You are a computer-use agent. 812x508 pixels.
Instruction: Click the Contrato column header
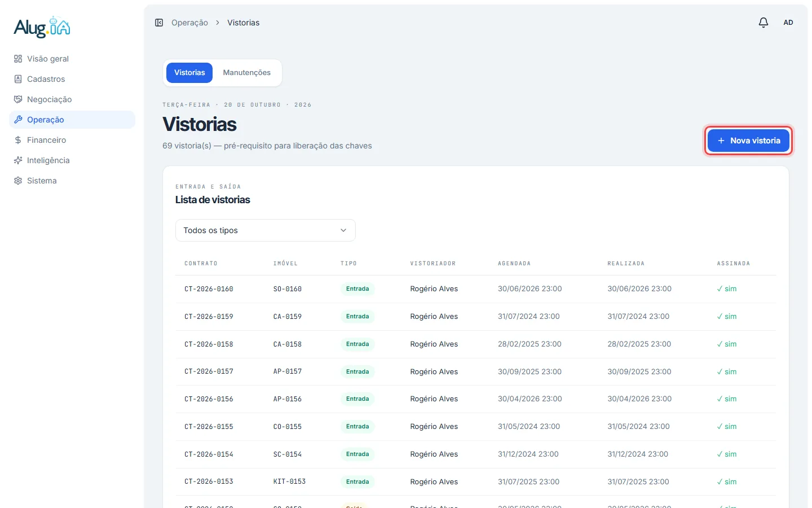(x=201, y=264)
